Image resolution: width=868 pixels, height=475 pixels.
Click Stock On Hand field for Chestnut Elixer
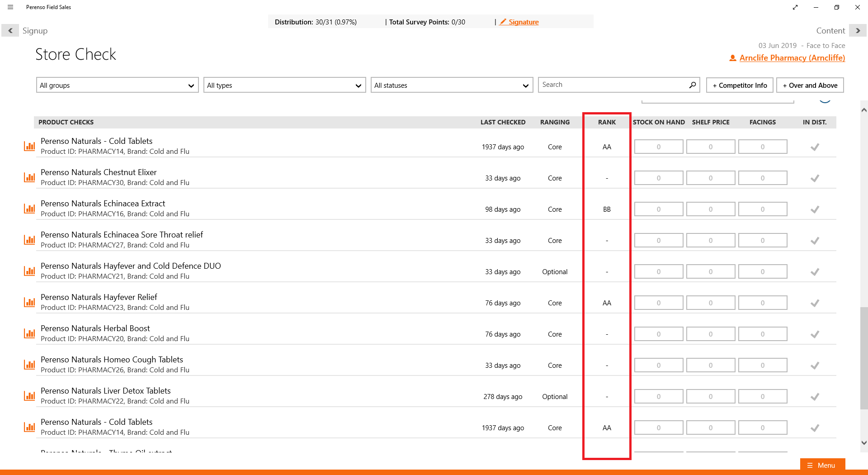coord(659,178)
